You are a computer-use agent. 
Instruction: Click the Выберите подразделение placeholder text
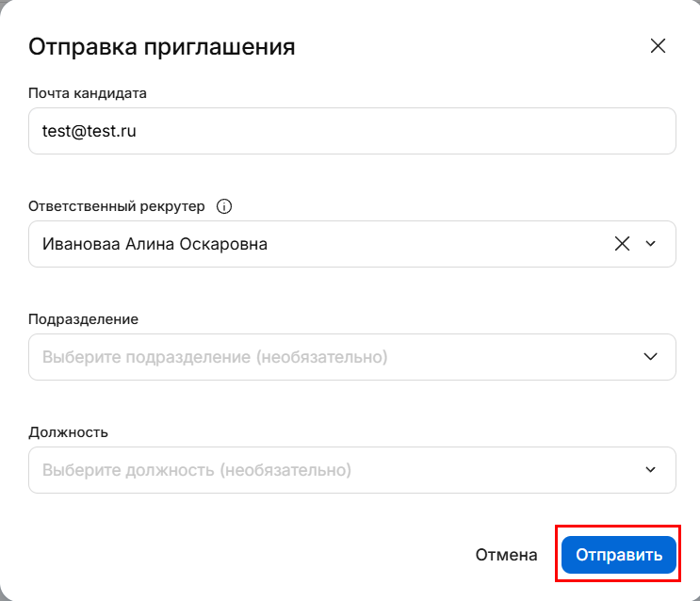coord(215,357)
